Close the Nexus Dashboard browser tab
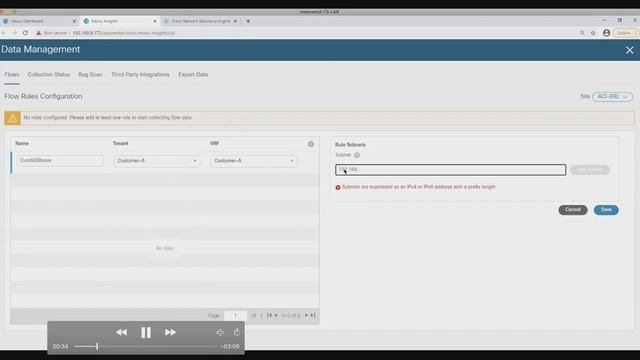Screen dimensions: 640x360 (74, 21)
